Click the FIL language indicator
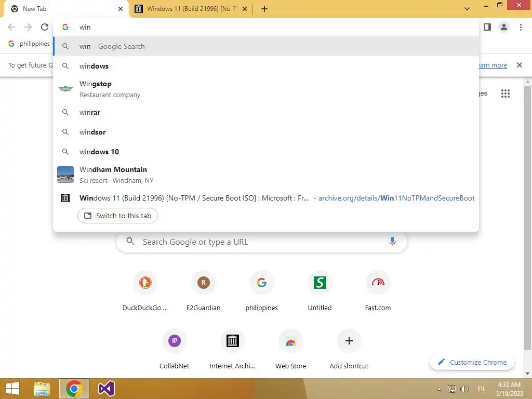The width and height of the screenshot is (532, 399). coord(482,389)
